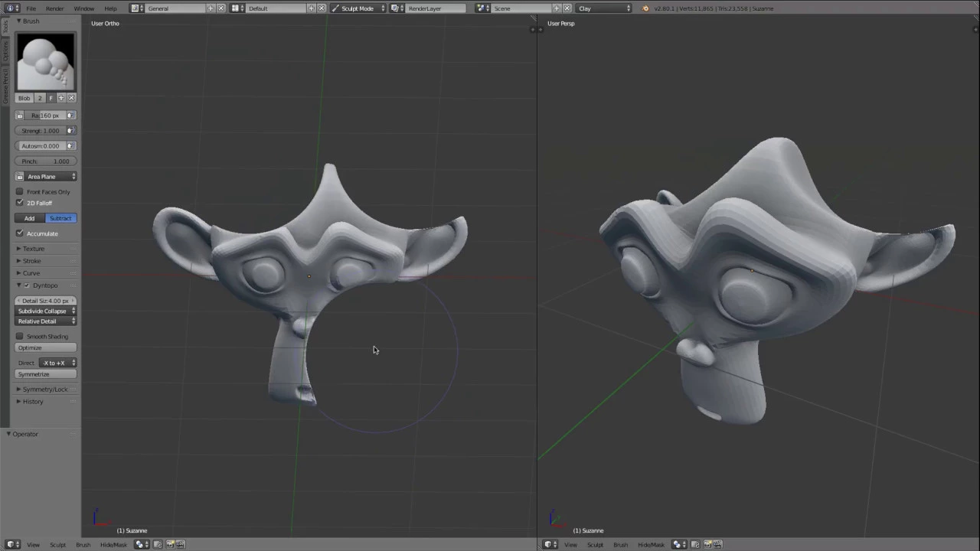
Task: Toggle autosmooth pressure sensitivity icon
Action: [x=71, y=146]
